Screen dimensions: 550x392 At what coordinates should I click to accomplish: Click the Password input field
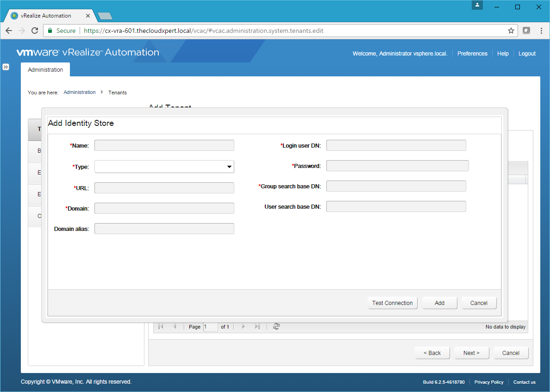397,166
